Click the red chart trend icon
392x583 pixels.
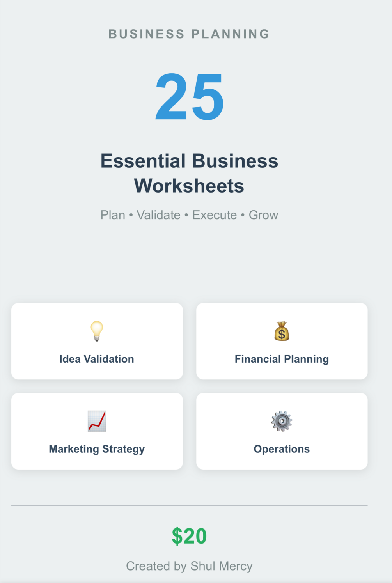coord(97,421)
